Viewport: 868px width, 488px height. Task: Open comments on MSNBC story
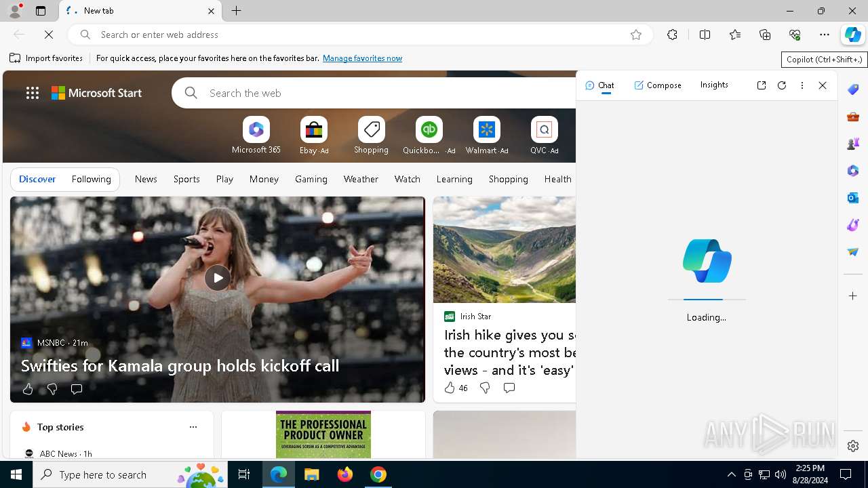click(x=77, y=389)
